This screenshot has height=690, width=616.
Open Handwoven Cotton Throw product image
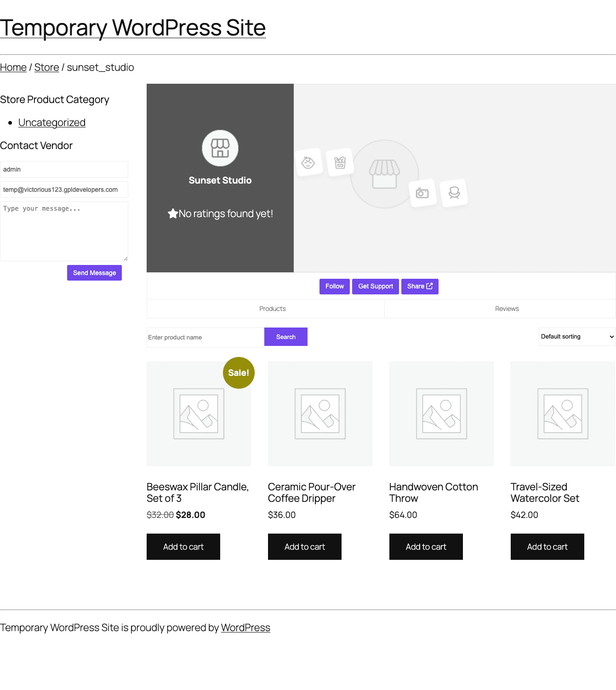[441, 414]
